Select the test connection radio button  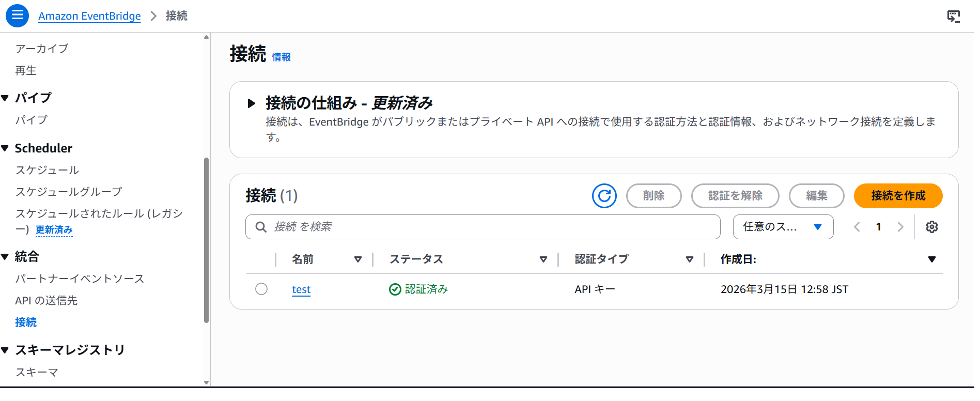[x=261, y=289]
